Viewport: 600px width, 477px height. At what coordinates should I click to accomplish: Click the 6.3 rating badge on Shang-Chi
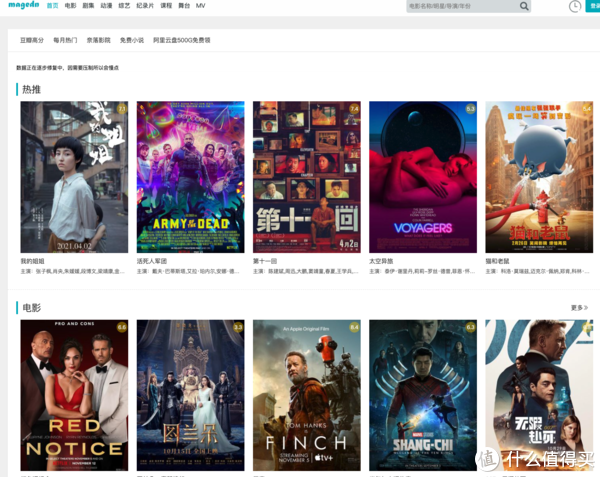pos(471,327)
